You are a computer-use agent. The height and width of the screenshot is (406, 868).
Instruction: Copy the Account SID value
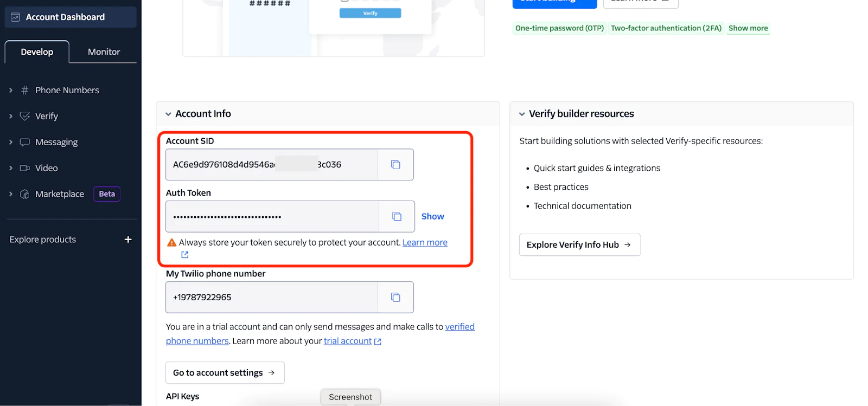pos(395,165)
